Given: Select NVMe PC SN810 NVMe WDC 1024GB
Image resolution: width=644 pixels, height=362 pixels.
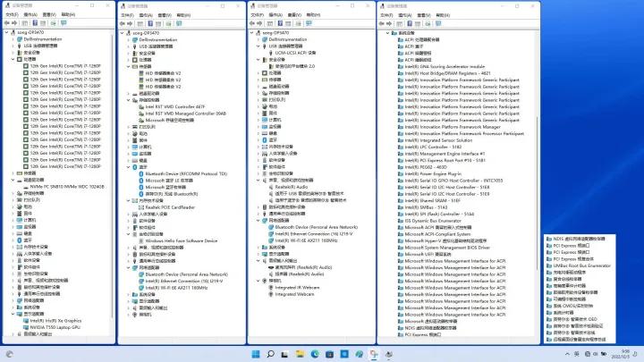Looking at the screenshot, I should [x=67, y=187].
